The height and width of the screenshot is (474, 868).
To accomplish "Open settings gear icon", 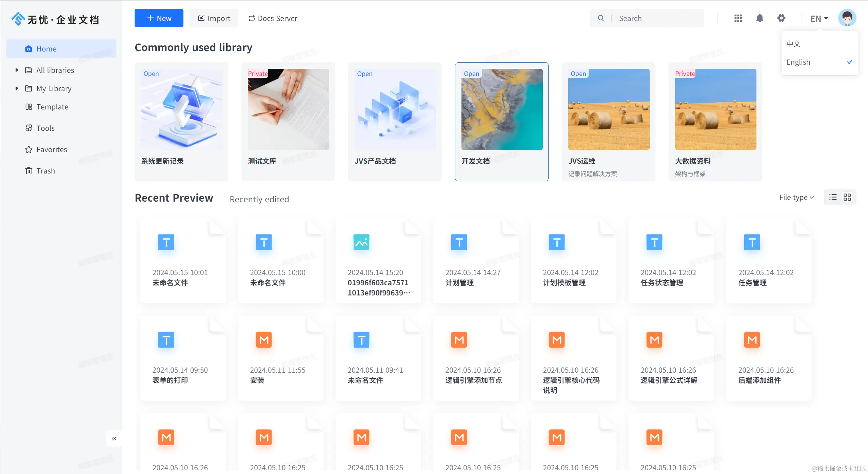I will (x=781, y=18).
